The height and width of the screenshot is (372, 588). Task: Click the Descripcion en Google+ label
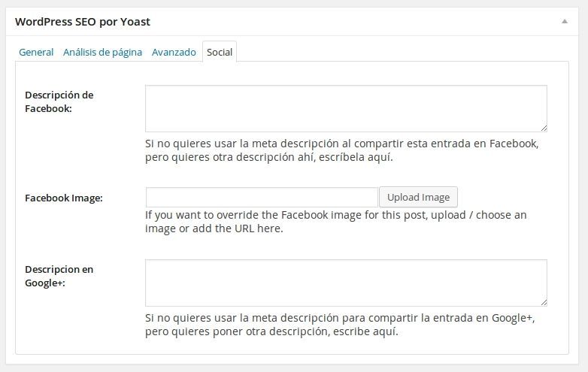[x=59, y=276]
